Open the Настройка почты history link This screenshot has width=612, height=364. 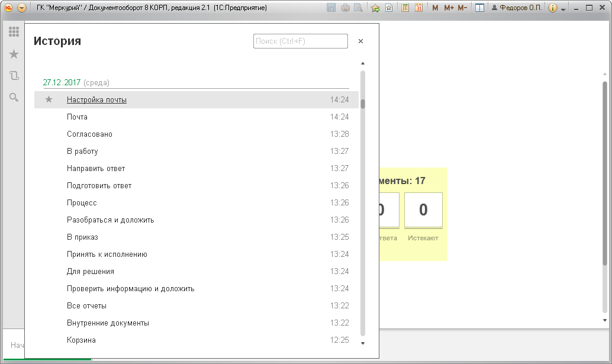(97, 100)
